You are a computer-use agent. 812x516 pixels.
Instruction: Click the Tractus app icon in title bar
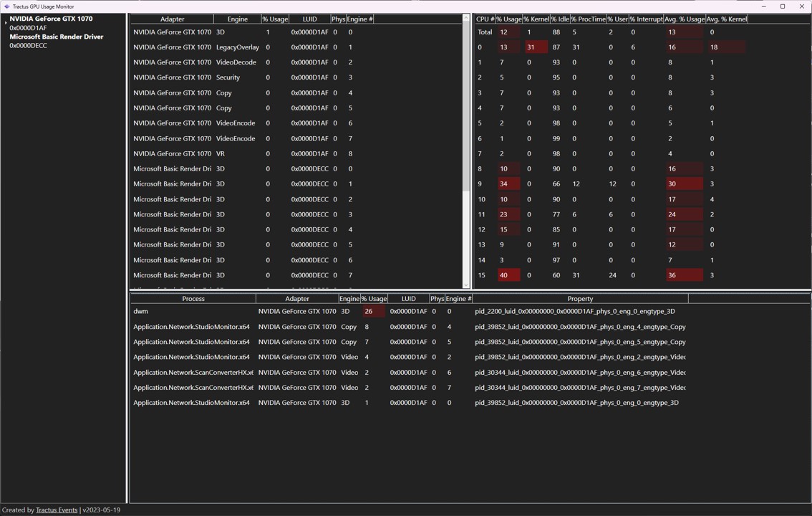pos(6,6)
